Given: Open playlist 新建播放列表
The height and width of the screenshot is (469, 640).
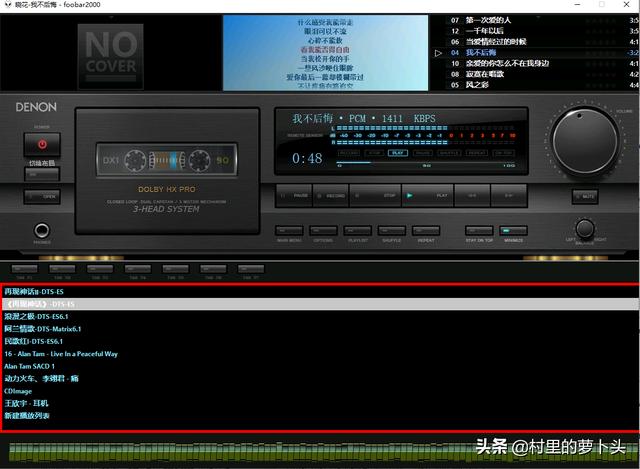Looking at the screenshot, I should (x=320, y=416).
